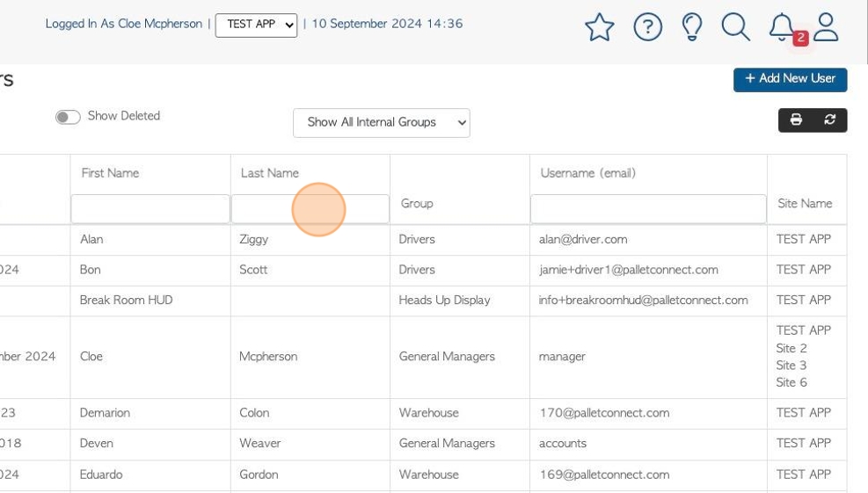Click General Managers group in Cloe's row
868x493 pixels.
click(447, 356)
